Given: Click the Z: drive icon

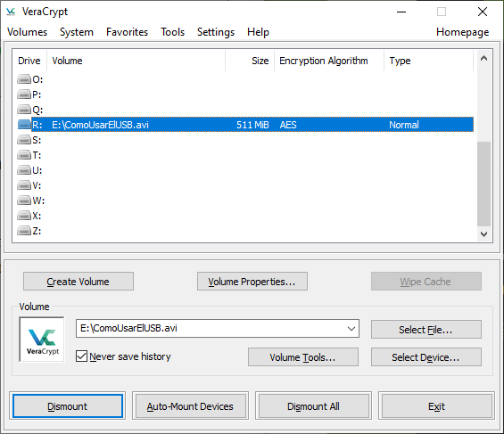Looking at the screenshot, I should tap(24, 231).
